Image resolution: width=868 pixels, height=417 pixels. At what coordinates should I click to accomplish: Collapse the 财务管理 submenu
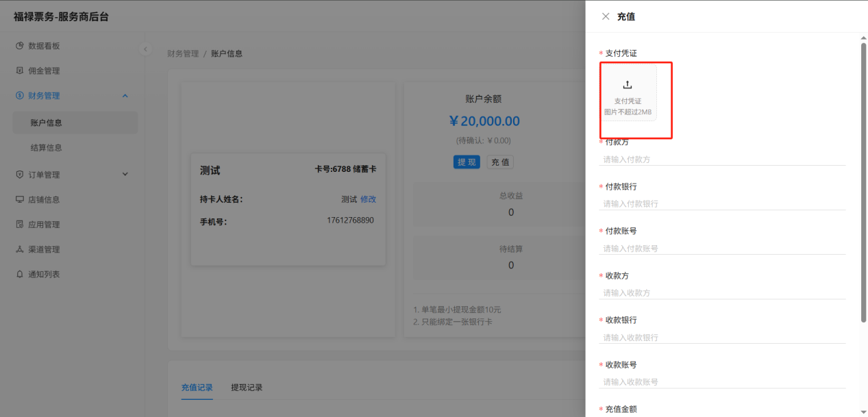(125, 96)
